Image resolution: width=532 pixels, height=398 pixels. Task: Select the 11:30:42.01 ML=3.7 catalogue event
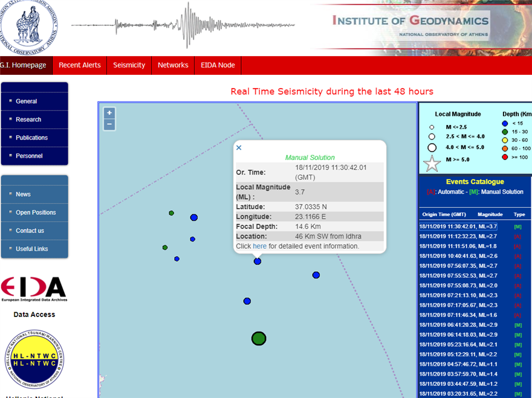pyautogui.click(x=458, y=226)
